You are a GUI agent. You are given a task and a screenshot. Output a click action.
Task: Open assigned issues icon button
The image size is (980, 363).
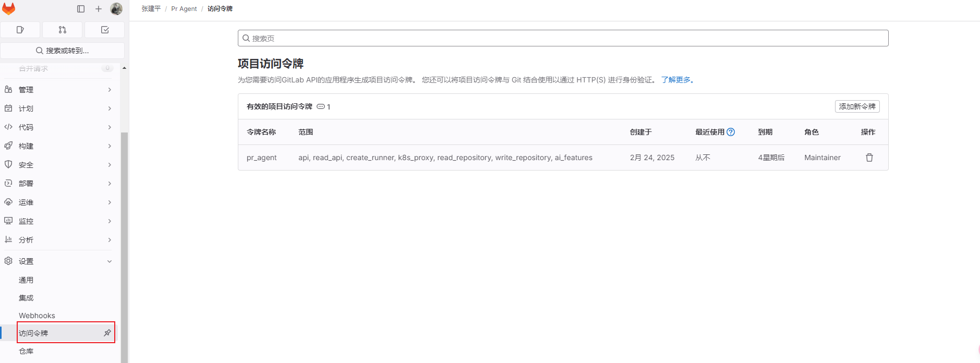(20, 30)
